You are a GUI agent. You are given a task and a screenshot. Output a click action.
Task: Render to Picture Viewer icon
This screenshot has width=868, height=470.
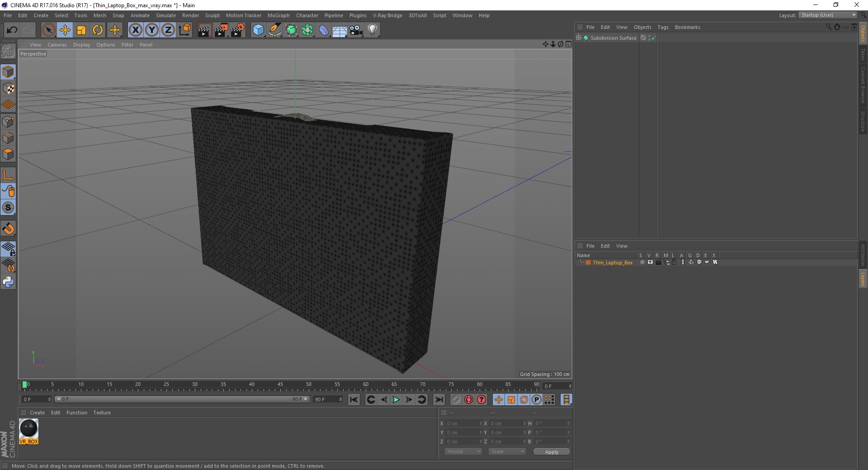coord(221,30)
